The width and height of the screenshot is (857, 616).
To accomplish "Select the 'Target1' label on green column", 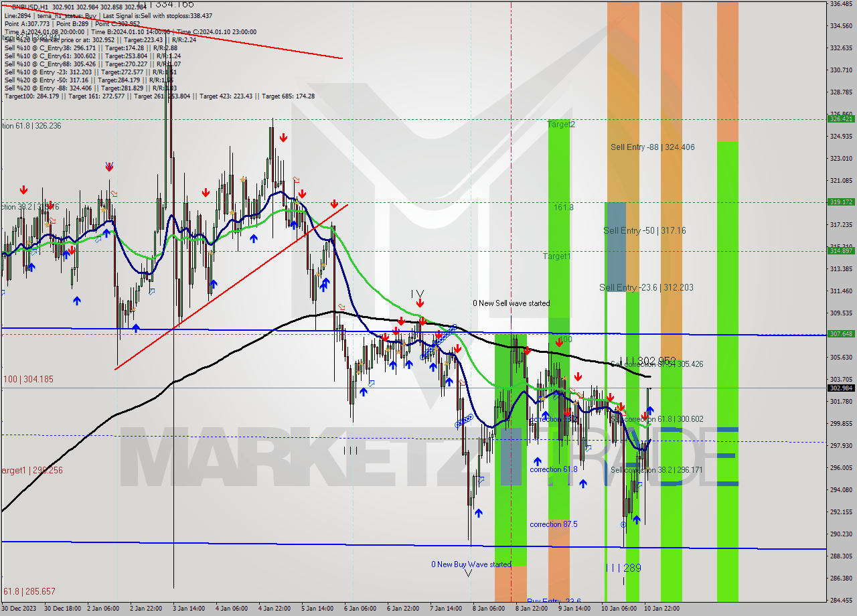I will (556, 256).
